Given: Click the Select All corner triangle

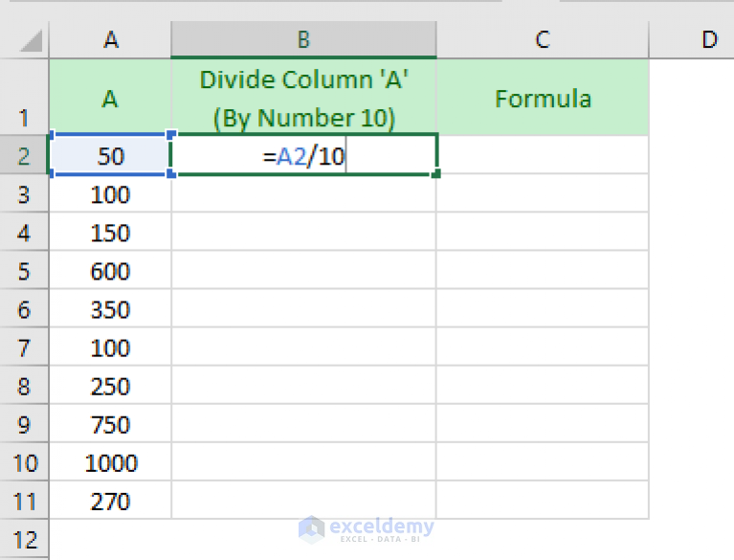Looking at the screenshot, I should (31, 41).
